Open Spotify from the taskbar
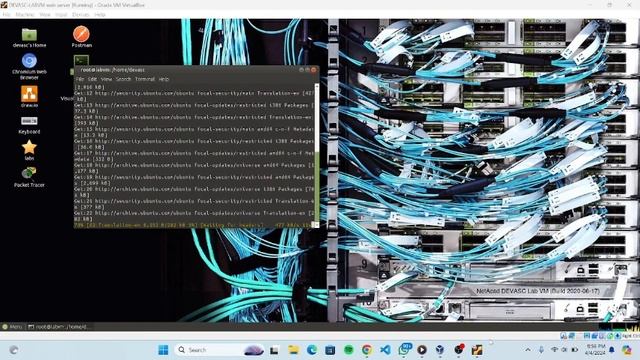The image size is (640, 360). pos(349,350)
